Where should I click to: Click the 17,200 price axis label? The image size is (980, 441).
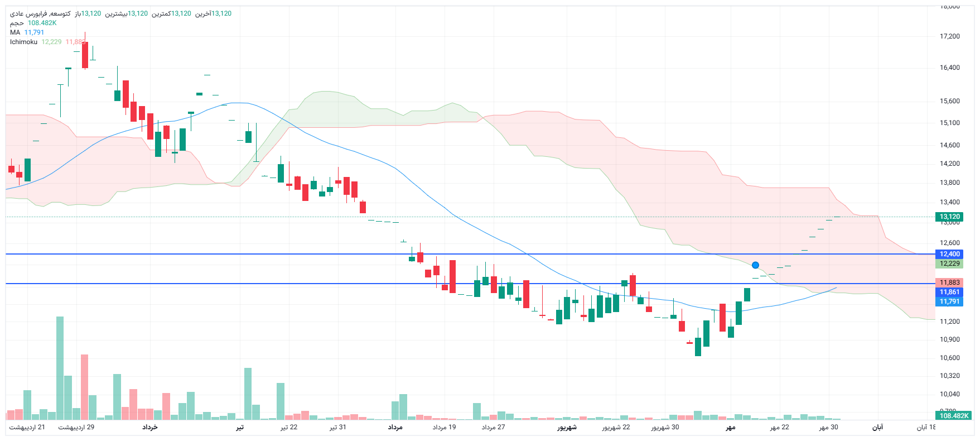(949, 36)
